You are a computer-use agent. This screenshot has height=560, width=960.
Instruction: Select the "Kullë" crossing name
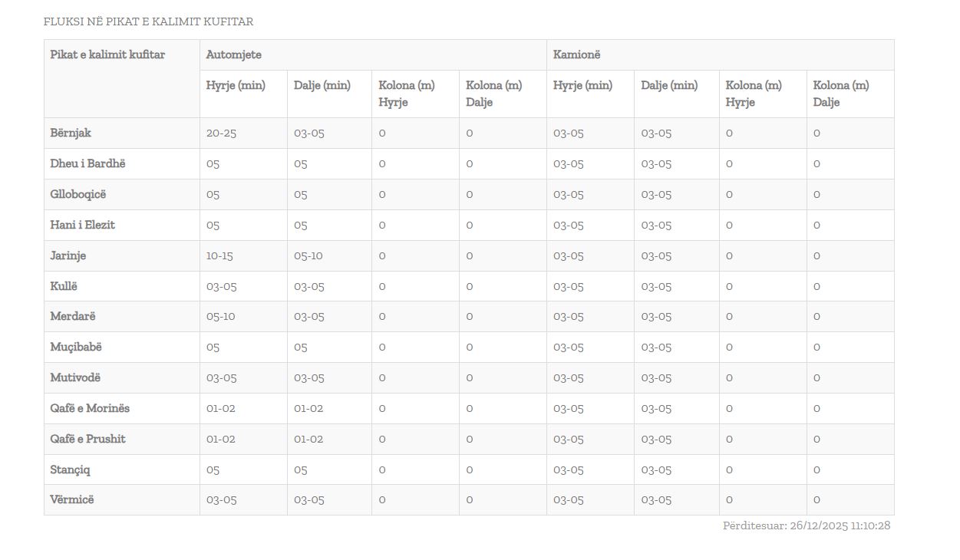coord(64,287)
